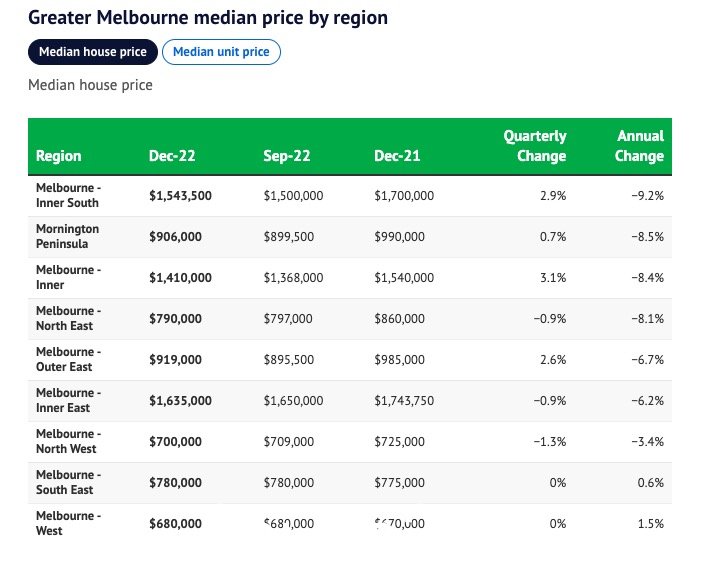Click the 2.9% quarterly change cell

(x=553, y=196)
